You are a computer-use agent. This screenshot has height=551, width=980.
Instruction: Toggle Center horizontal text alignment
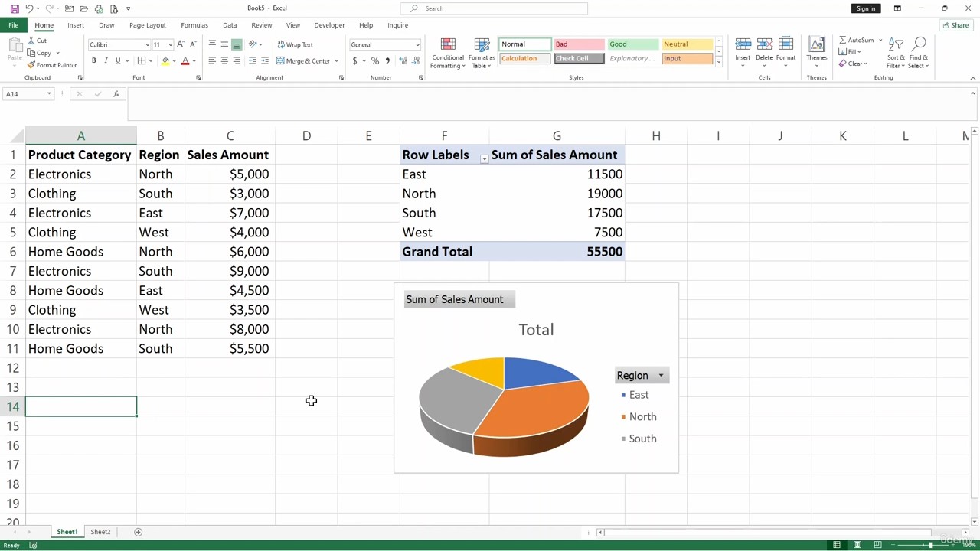[x=224, y=60]
